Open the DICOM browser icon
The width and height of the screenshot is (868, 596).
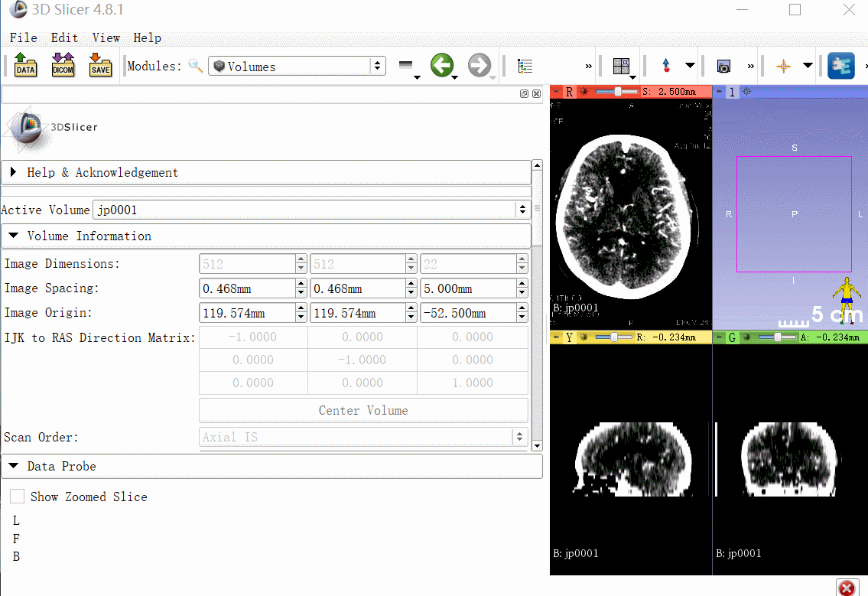pyautogui.click(x=63, y=65)
